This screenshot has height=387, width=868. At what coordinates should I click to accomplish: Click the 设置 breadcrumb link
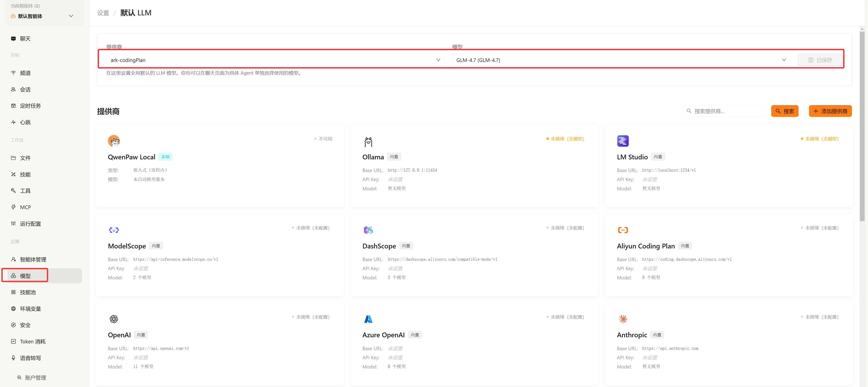coord(103,13)
